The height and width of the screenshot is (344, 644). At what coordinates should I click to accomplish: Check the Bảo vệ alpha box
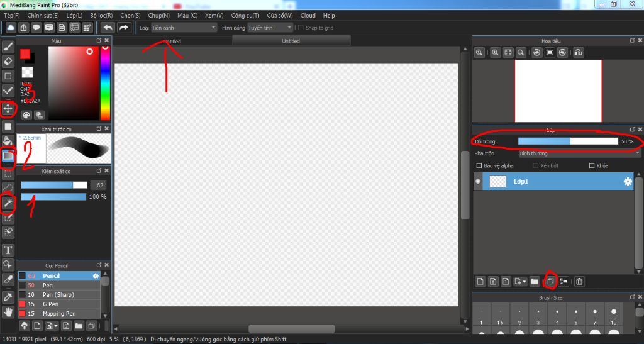[x=479, y=165]
